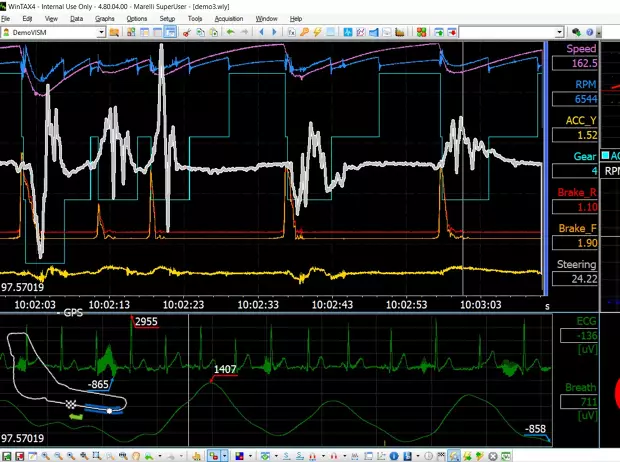Viewport: 620px width, 462px height.
Task: Open the DemoVISM user dropdown
Action: tap(101, 32)
